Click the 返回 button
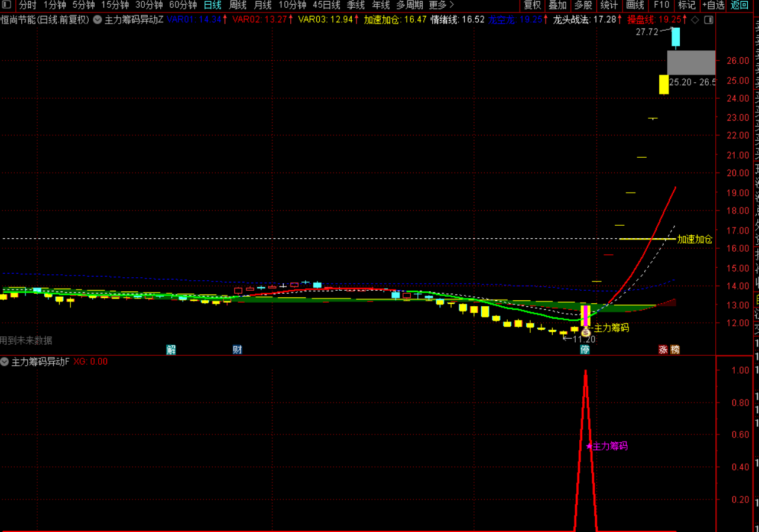Screen dimensions: 759x532 739,5
